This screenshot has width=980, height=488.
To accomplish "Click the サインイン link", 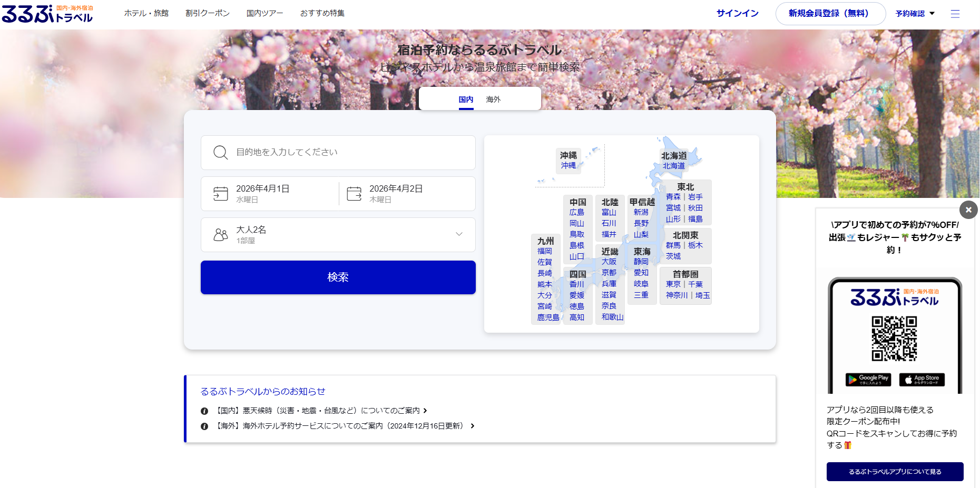I will click(737, 14).
